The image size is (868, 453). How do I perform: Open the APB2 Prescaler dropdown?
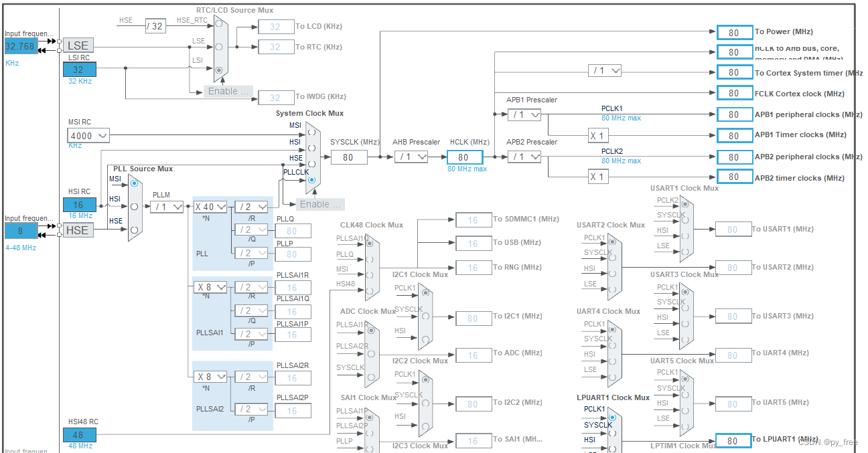523,157
